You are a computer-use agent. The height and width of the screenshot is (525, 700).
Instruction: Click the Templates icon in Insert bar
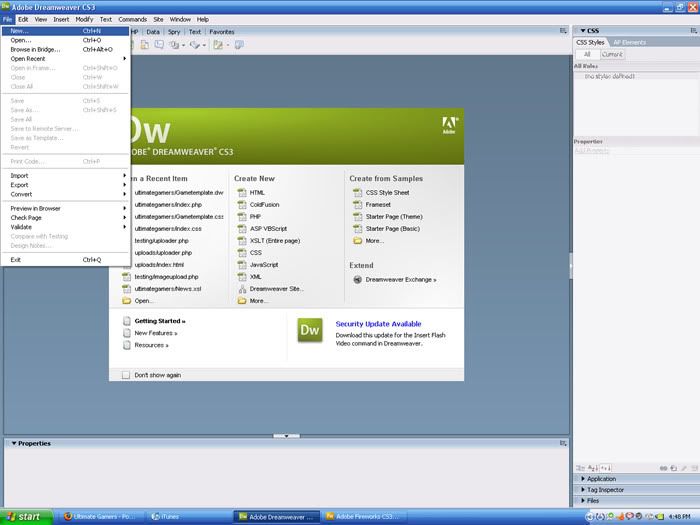click(x=218, y=45)
